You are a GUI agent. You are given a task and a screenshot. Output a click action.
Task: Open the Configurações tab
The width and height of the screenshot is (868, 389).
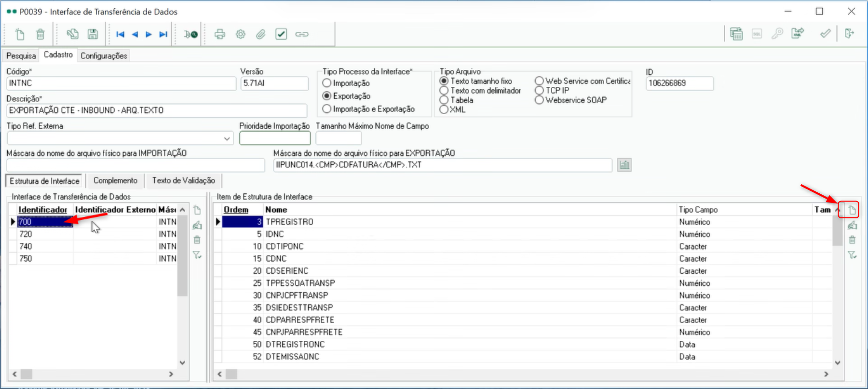pos(104,56)
